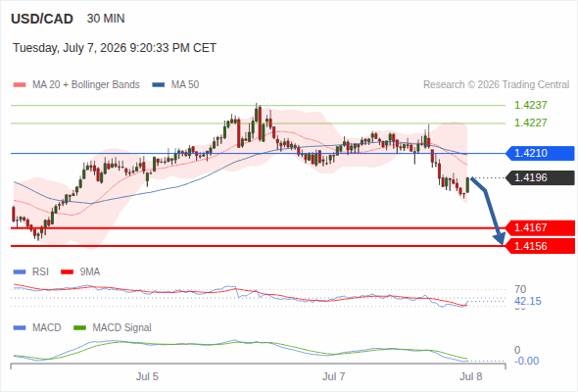Click the red 1.4167 support price tag

[540, 228]
